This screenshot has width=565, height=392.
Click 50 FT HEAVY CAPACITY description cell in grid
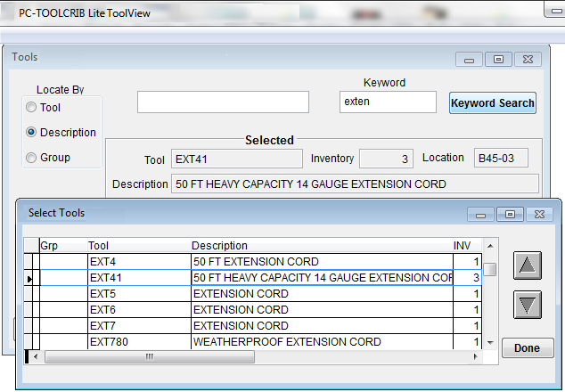322,278
